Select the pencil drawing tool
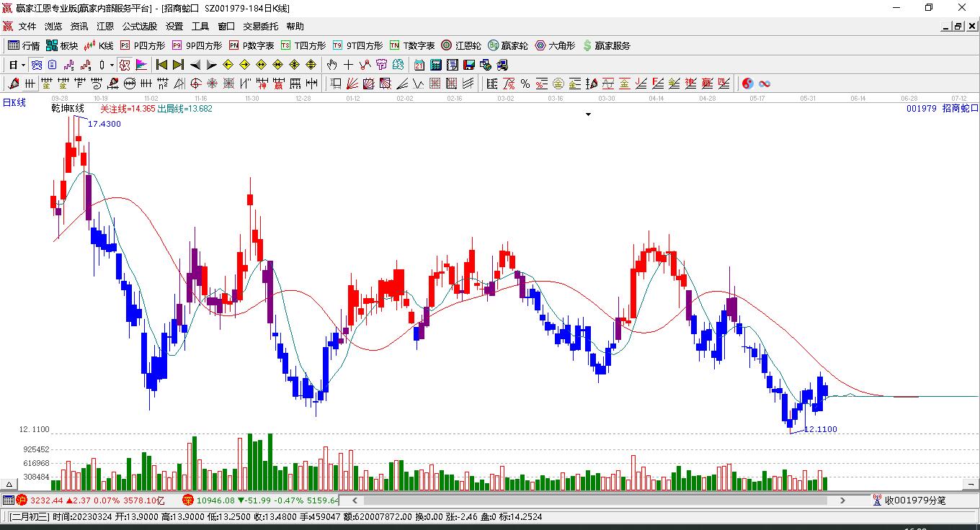Image resolution: width=980 pixels, height=530 pixels. pos(15,84)
